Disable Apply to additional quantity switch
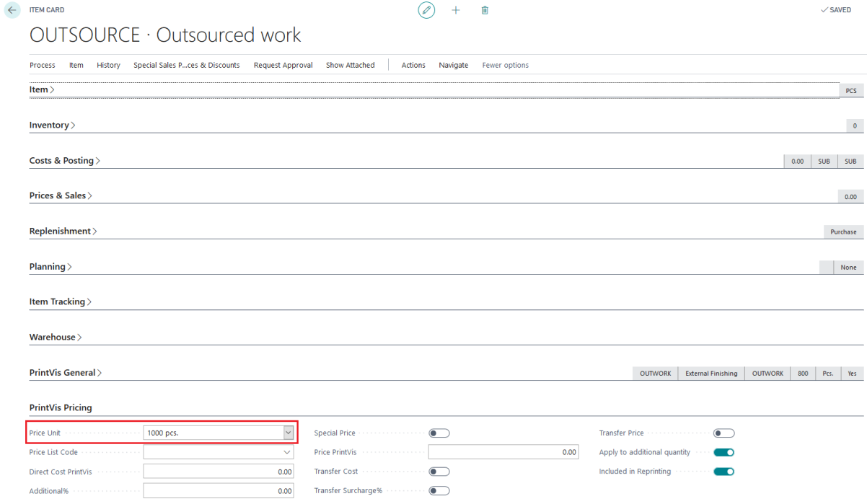This screenshot has width=867, height=504. [x=723, y=452]
